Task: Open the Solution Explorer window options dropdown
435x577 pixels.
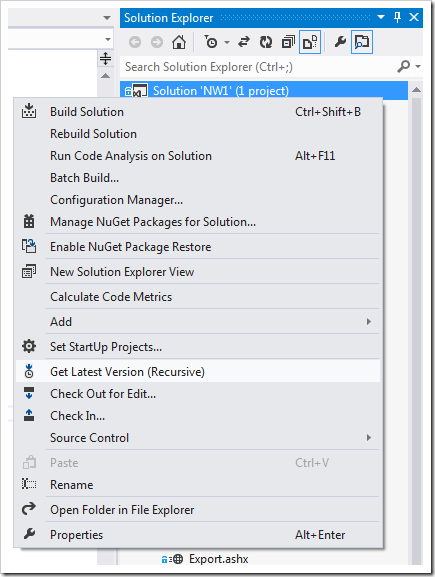Action: [x=381, y=17]
